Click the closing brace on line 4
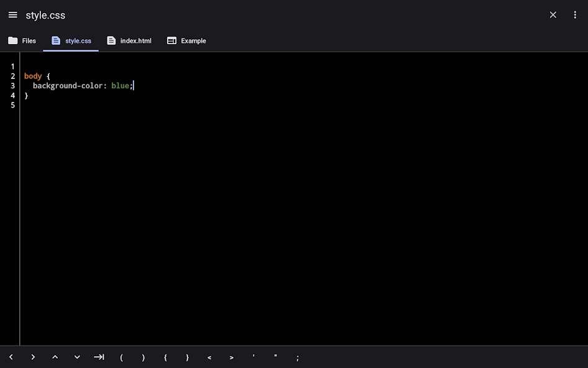Image resolution: width=588 pixels, height=368 pixels. click(x=26, y=95)
